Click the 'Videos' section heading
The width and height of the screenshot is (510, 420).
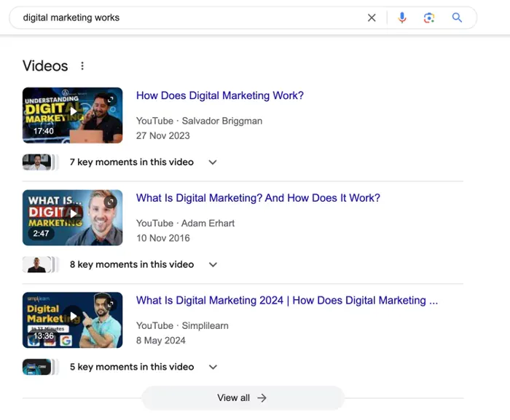pos(45,66)
